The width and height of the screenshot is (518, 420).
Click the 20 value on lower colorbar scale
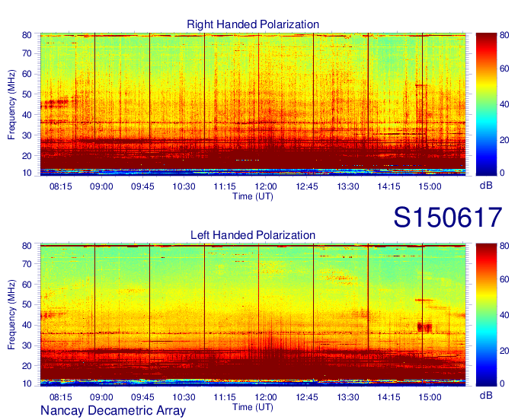coord(504,351)
